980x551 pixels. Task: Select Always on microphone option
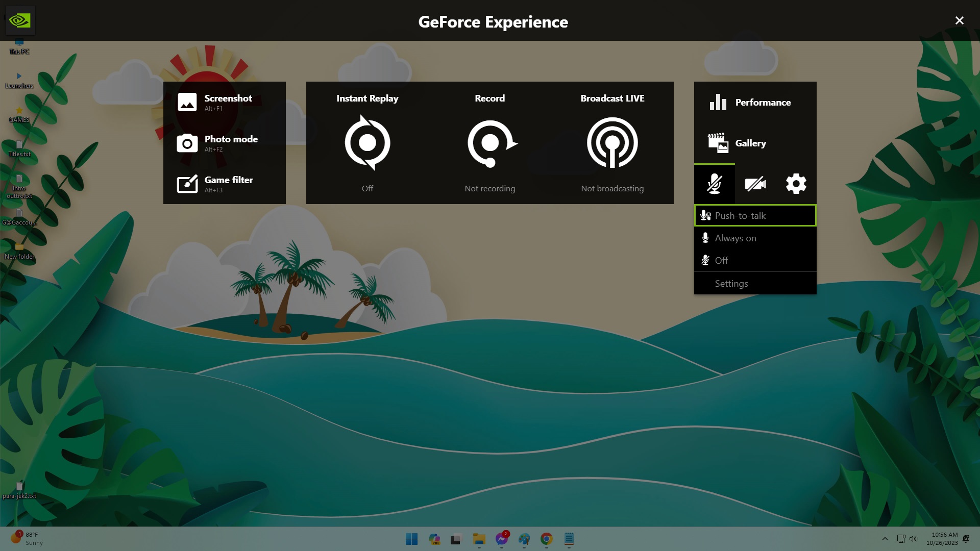755,238
